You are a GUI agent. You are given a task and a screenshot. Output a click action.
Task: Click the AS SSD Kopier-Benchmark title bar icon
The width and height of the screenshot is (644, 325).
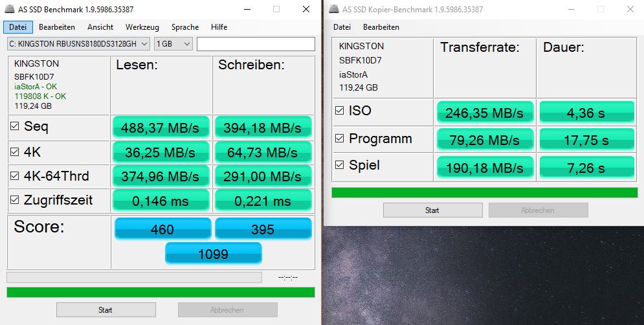[x=334, y=9]
